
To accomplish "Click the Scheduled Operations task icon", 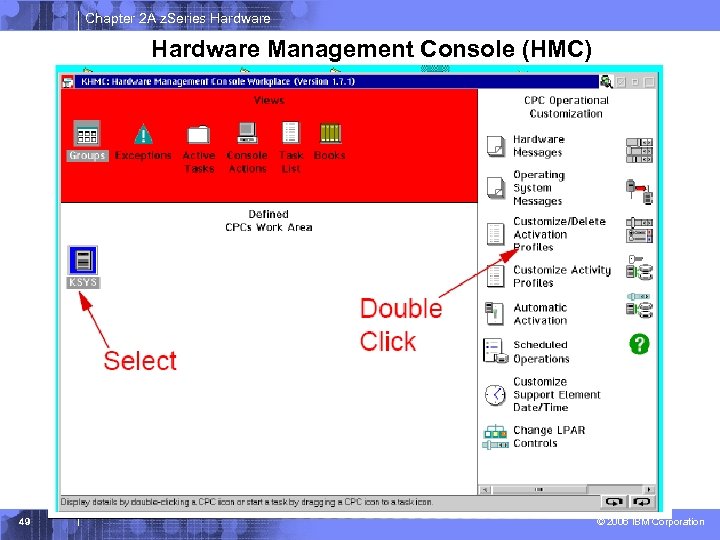I will coord(495,351).
